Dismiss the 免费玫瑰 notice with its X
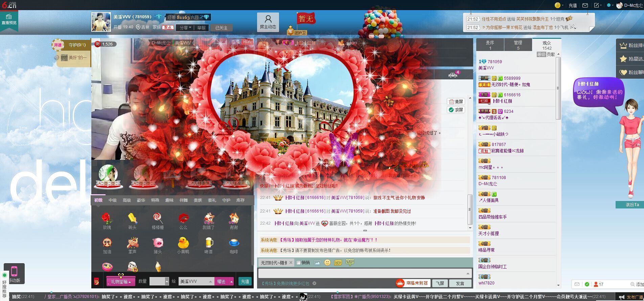The width and height of the screenshot is (644, 301). (x=314, y=283)
